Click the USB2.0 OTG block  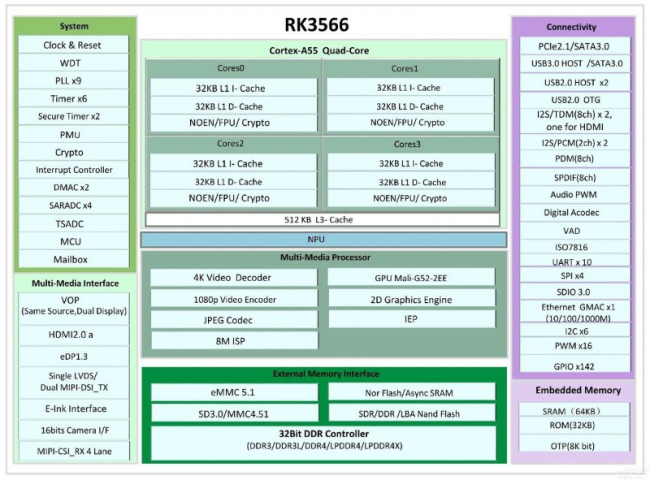[x=575, y=100]
